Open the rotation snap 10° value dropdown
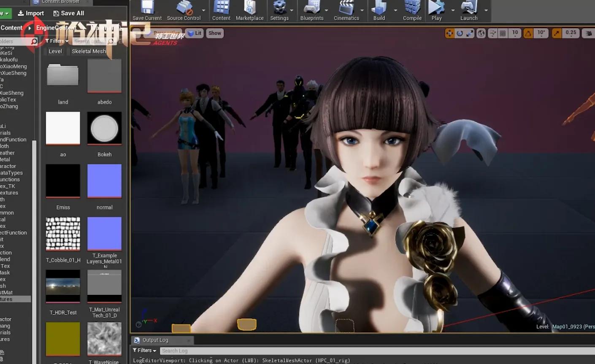The width and height of the screenshot is (595, 364). [541, 33]
